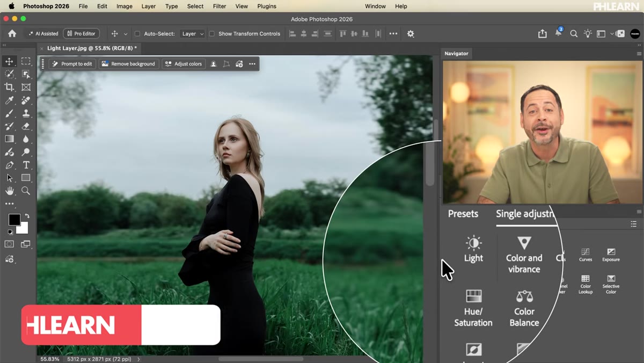
Task: Select the Pen tool
Action: tap(9, 165)
